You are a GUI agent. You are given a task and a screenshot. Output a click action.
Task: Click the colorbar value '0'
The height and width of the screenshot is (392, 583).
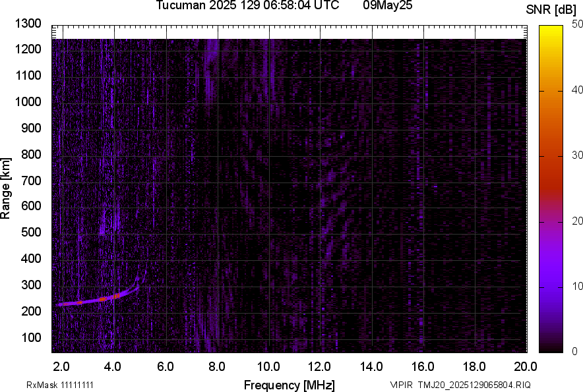coord(575,351)
